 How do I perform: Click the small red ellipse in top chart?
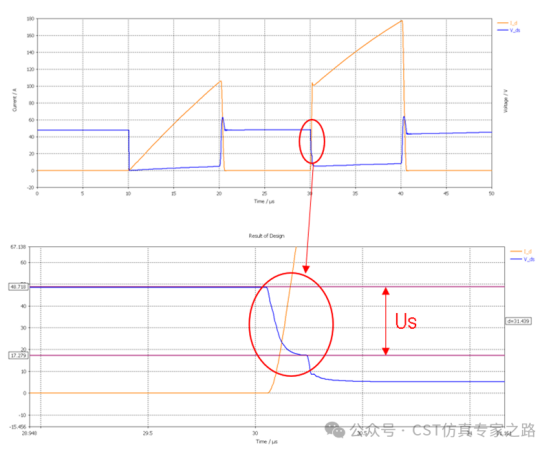tap(312, 141)
